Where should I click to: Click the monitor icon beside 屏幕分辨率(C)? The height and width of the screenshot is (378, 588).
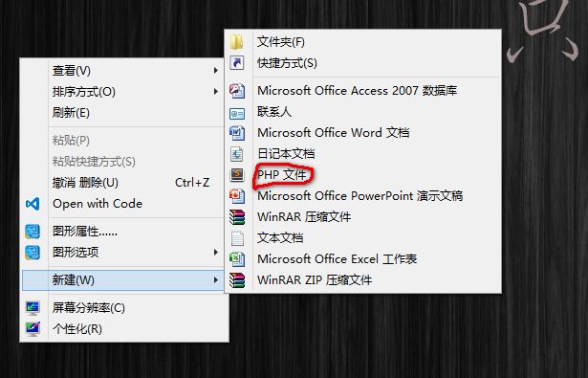(33, 308)
